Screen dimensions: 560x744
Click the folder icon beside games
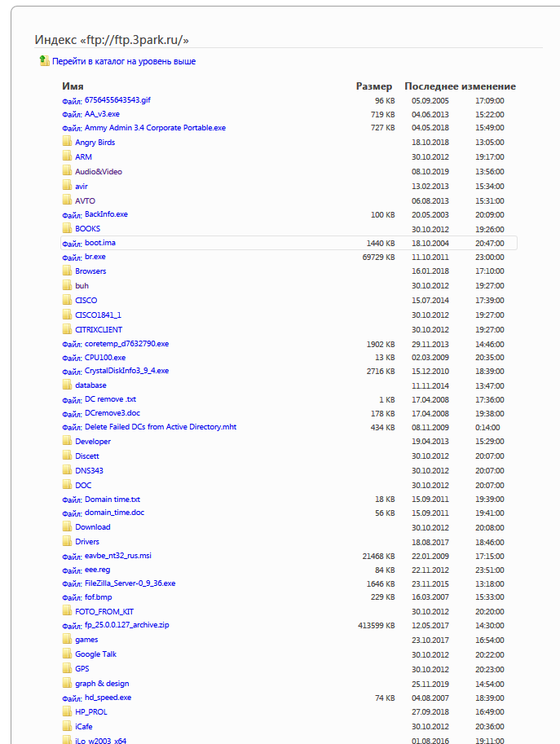tap(68, 639)
